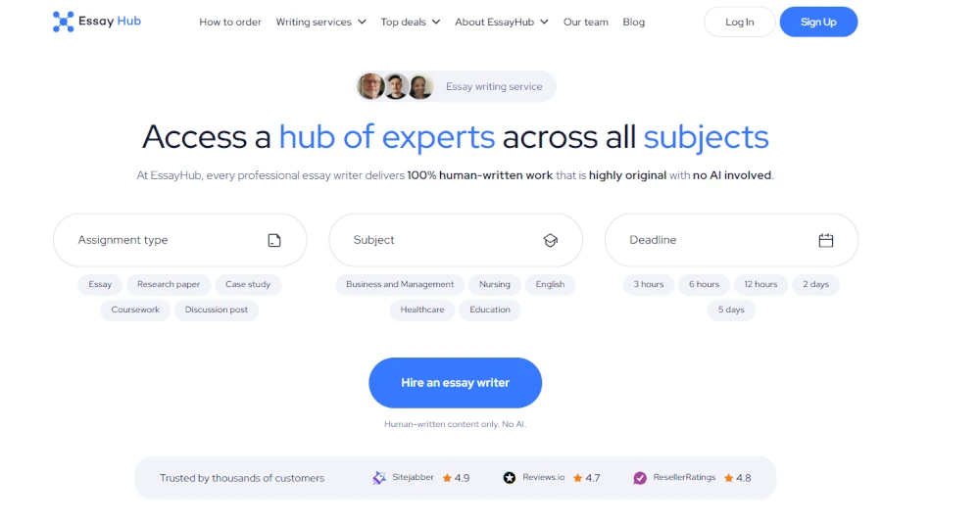This screenshot has height=525, width=980.
Task: Click the third writer avatar photo
Action: point(420,86)
